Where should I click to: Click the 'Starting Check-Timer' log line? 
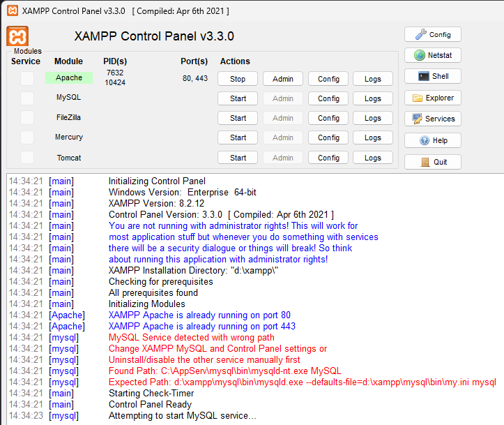(x=151, y=393)
